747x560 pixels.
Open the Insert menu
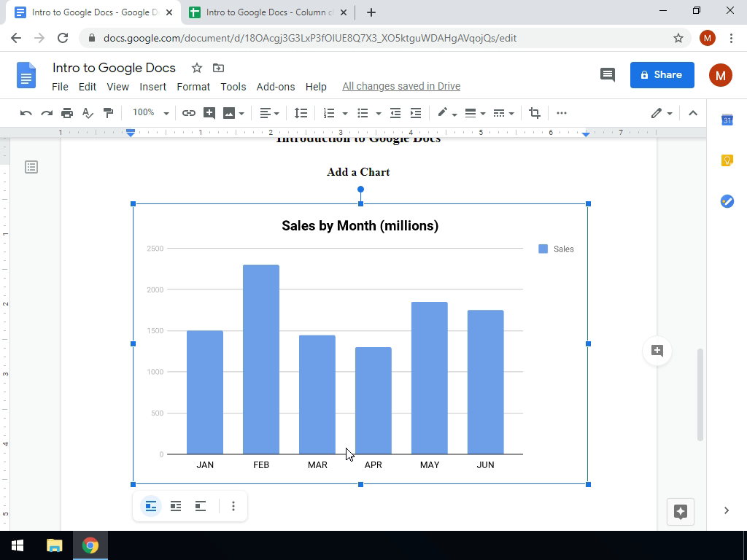[x=152, y=86]
